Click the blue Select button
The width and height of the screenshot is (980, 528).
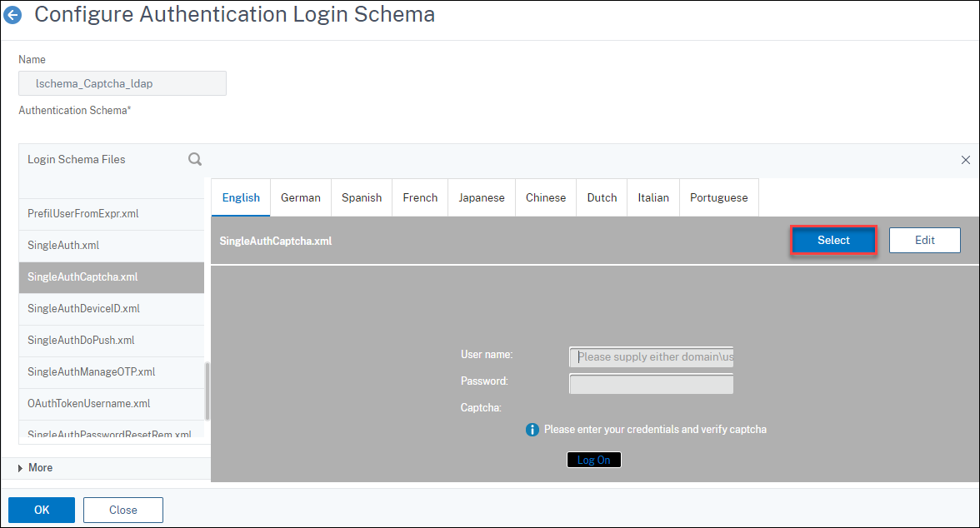click(x=833, y=241)
